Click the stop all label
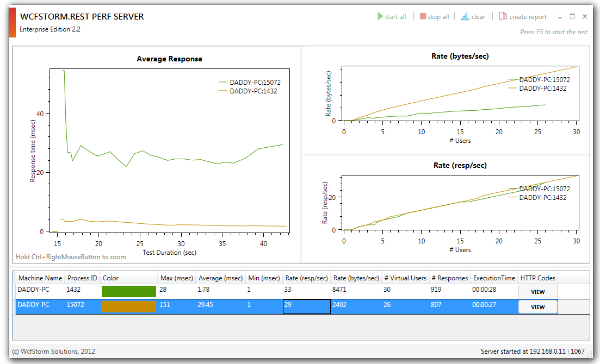Image resolution: width=600 pixels, height=364 pixels. pyautogui.click(x=438, y=17)
